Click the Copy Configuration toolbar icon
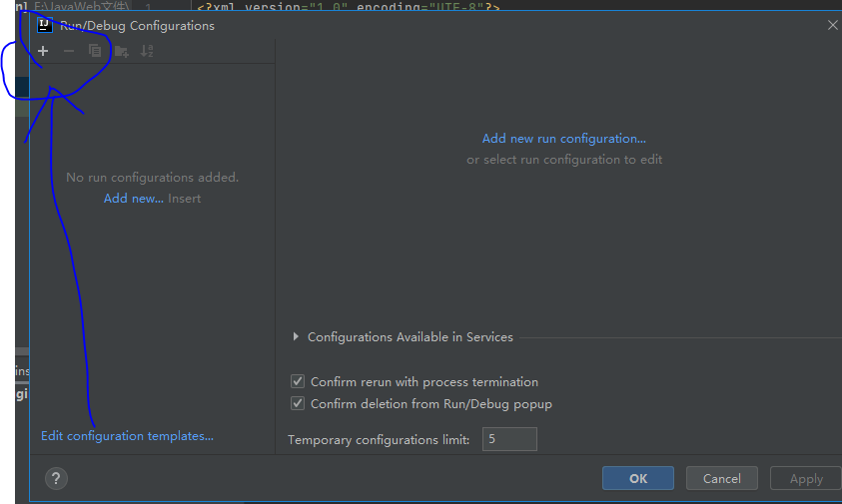The width and height of the screenshot is (842, 504). pyautogui.click(x=95, y=51)
